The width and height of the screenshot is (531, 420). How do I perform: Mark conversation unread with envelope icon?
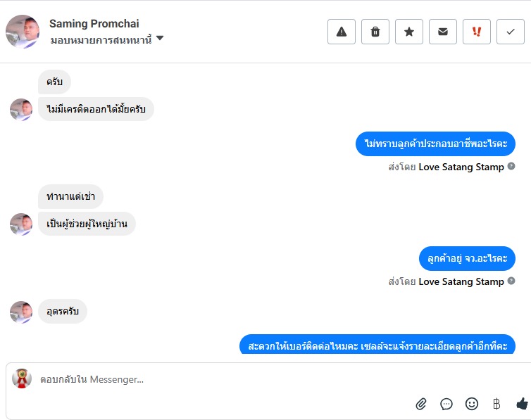click(443, 32)
